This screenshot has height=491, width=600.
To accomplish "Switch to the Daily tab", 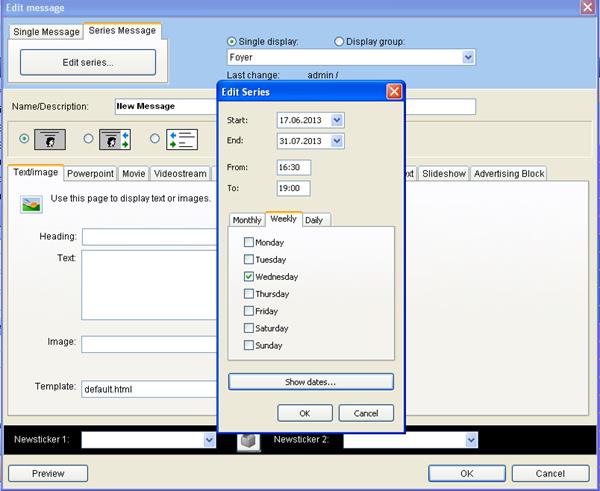I will [316, 220].
